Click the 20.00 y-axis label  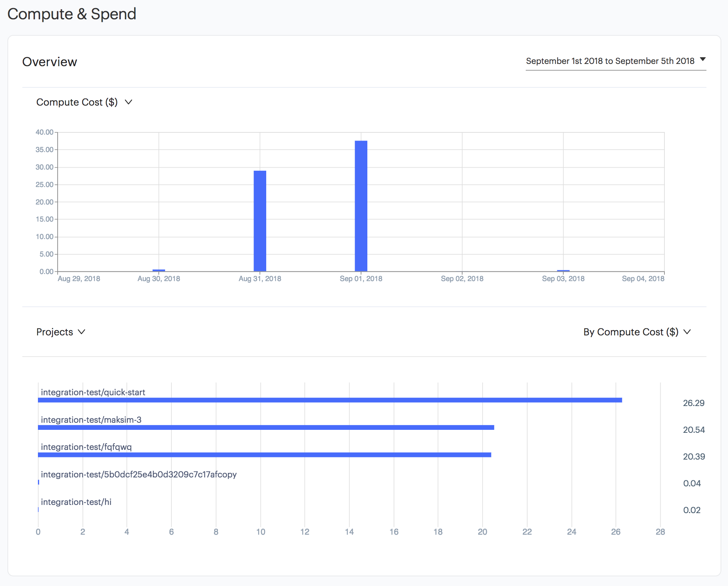click(x=45, y=202)
